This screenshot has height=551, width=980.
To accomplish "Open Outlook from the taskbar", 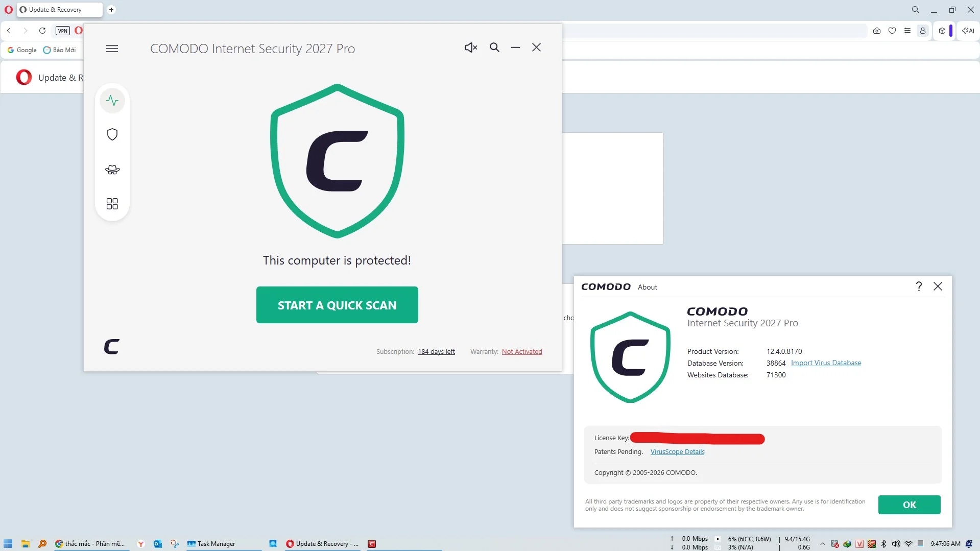I will pyautogui.click(x=158, y=543).
